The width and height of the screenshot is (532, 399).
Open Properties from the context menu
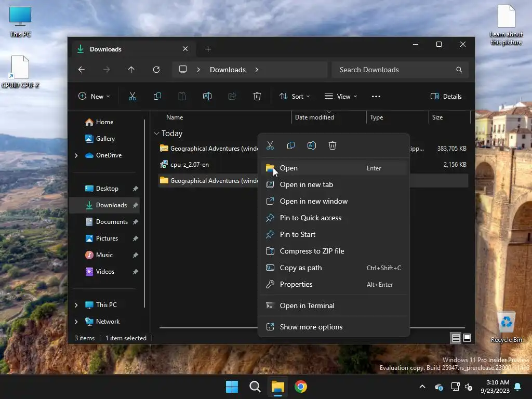pos(334,284)
